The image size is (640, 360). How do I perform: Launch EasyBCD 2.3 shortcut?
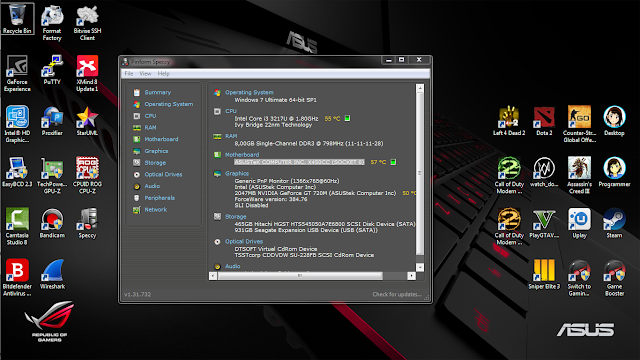tap(17, 172)
